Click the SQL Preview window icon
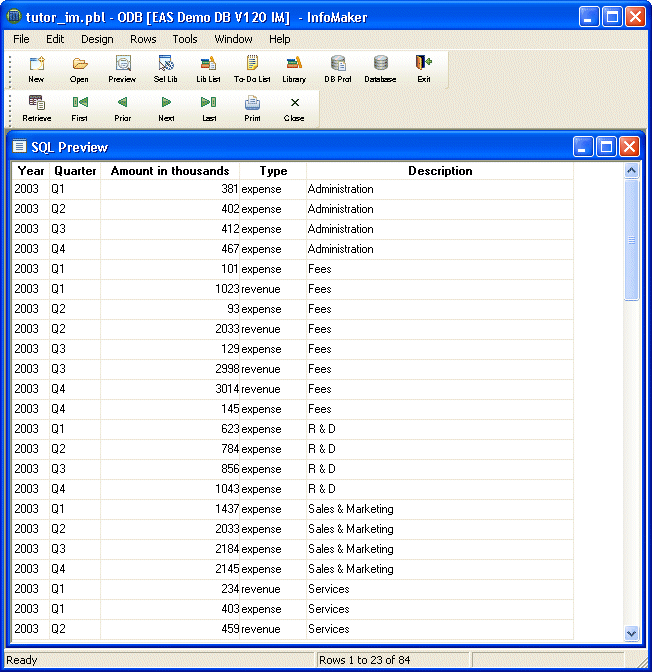Image resolution: width=652 pixels, height=672 pixels. (x=19, y=147)
